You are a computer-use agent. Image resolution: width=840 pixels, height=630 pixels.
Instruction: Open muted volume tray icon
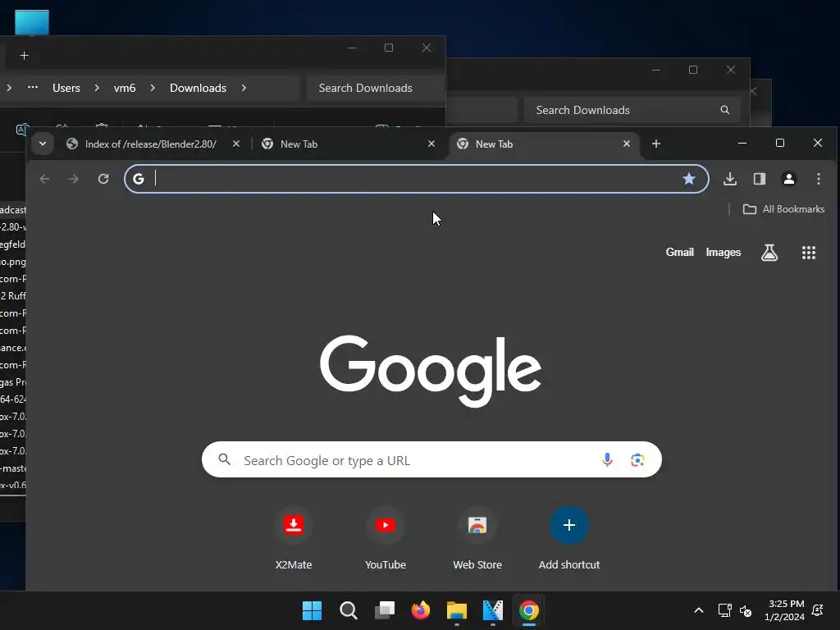point(745,610)
